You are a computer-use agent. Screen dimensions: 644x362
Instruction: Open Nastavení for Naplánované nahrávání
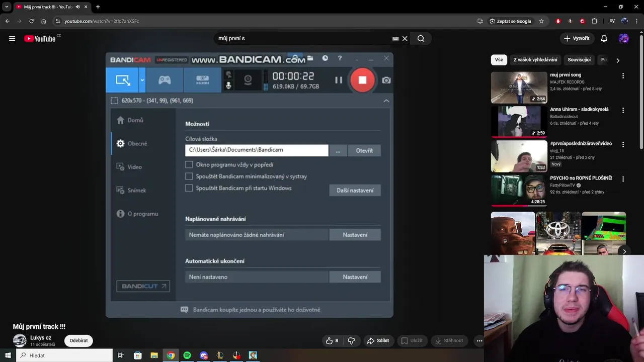(x=355, y=235)
